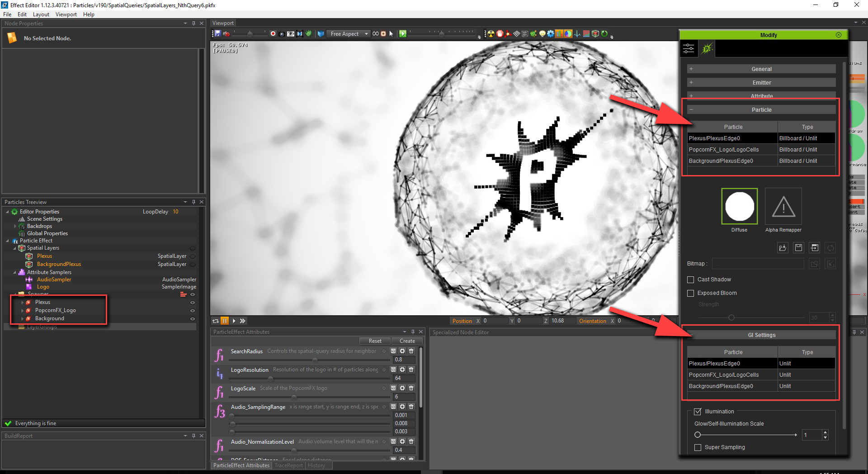
Task: Adjust the LogoScale slider handle
Action: (x=294, y=397)
